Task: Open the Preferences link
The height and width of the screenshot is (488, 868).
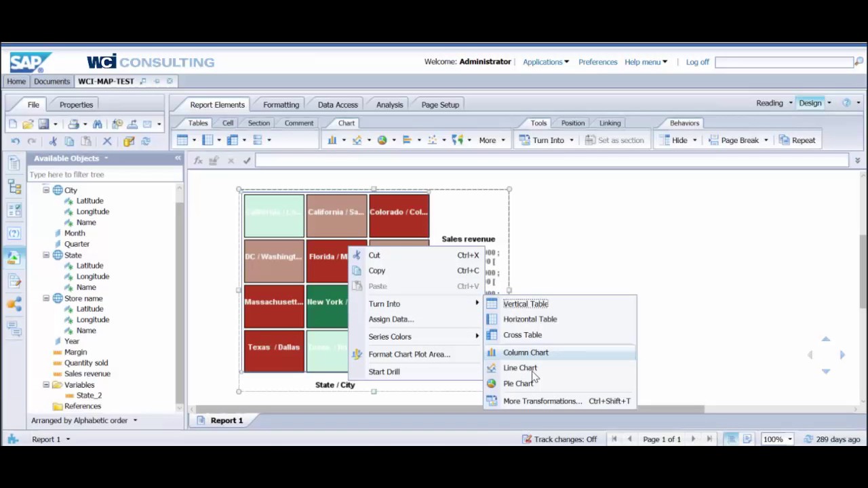Action: [597, 62]
